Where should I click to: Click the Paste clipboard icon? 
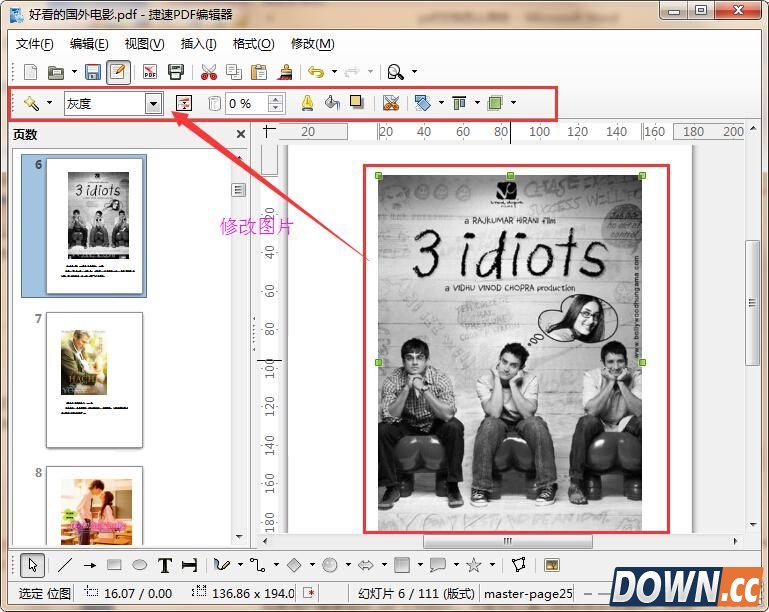(x=259, y=72)
